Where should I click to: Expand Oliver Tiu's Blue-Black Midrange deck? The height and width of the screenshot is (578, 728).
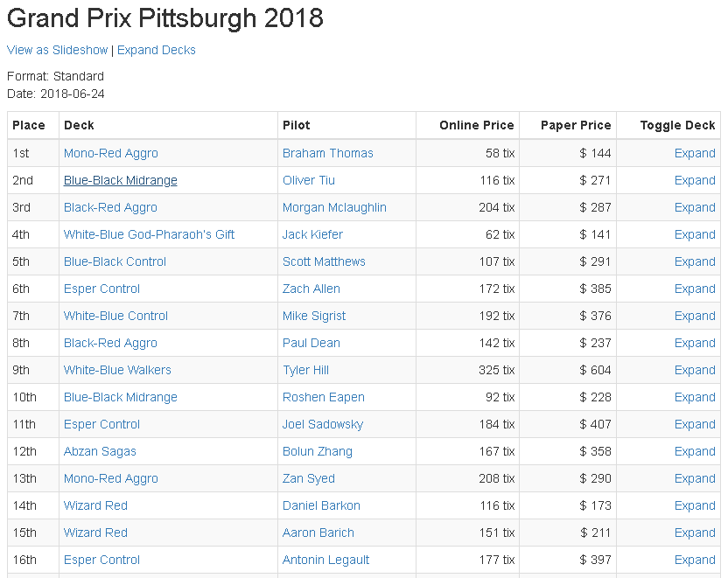click(695, 180)
